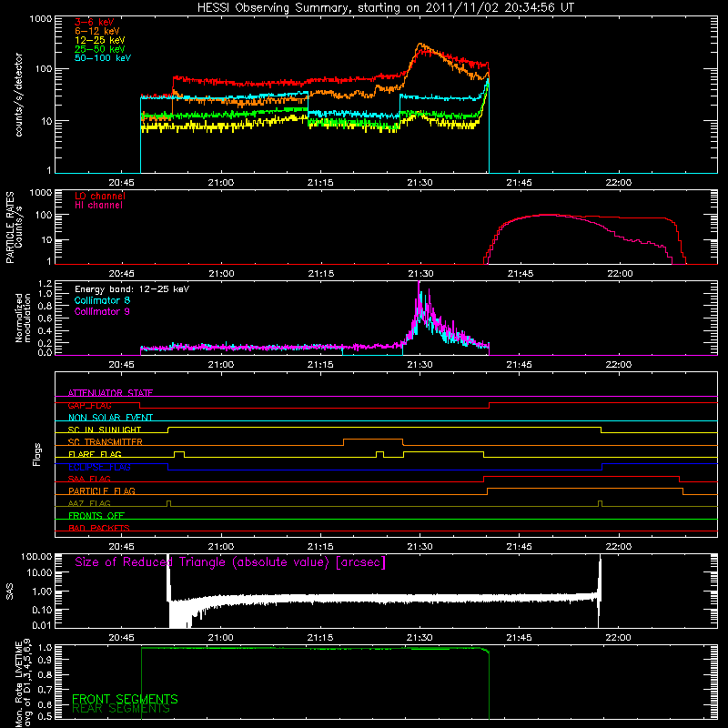The height and width of the screenshot is (728, 728).
Task: Select the 'FRONT SEGMENTS' legend label
Action: pos(125,699)
